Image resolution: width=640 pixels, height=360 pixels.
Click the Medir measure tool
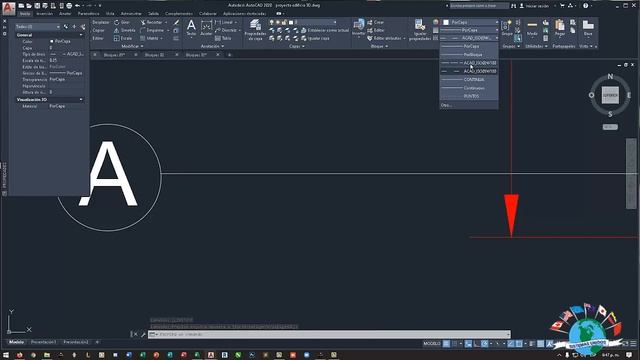tap(532, 28)
